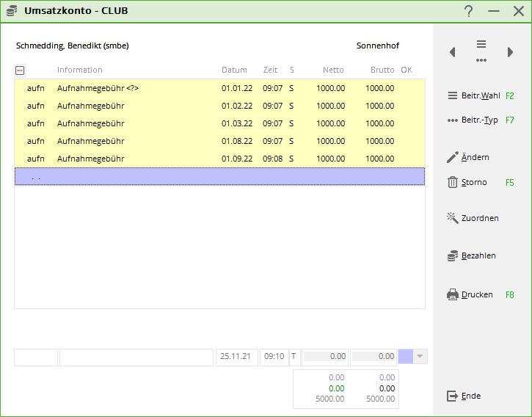
Task: Click the Zuordnen magic wand icon
Action: pos(452,218)
